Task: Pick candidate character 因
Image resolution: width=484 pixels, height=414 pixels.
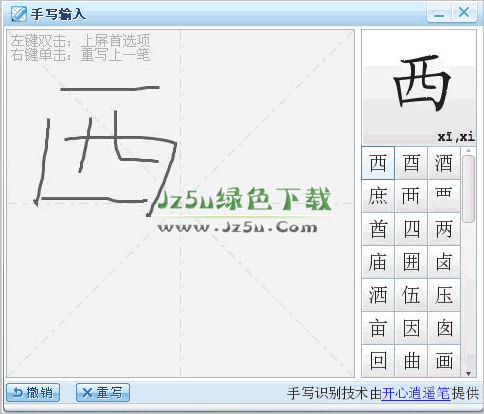Action: click(411, 328)
